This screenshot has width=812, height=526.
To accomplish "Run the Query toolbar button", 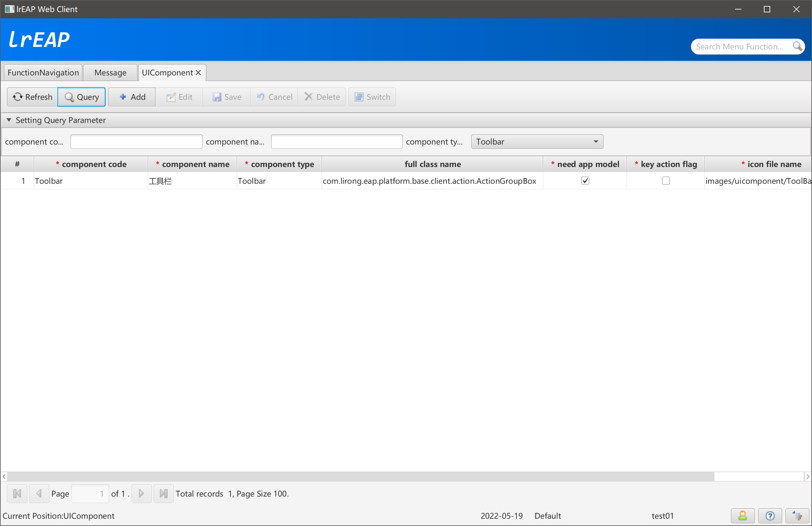I will point(81,97).
